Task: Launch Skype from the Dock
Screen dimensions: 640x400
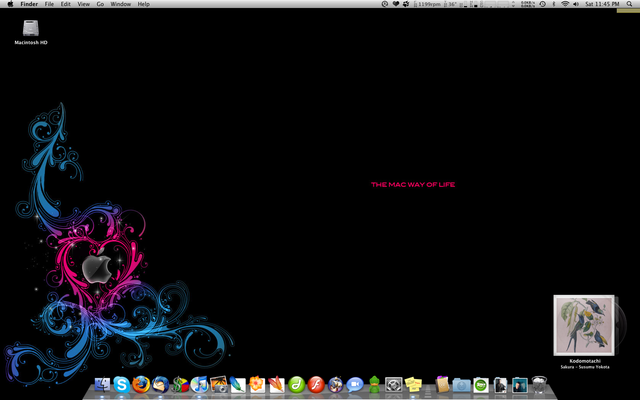Action: point(122,384)
